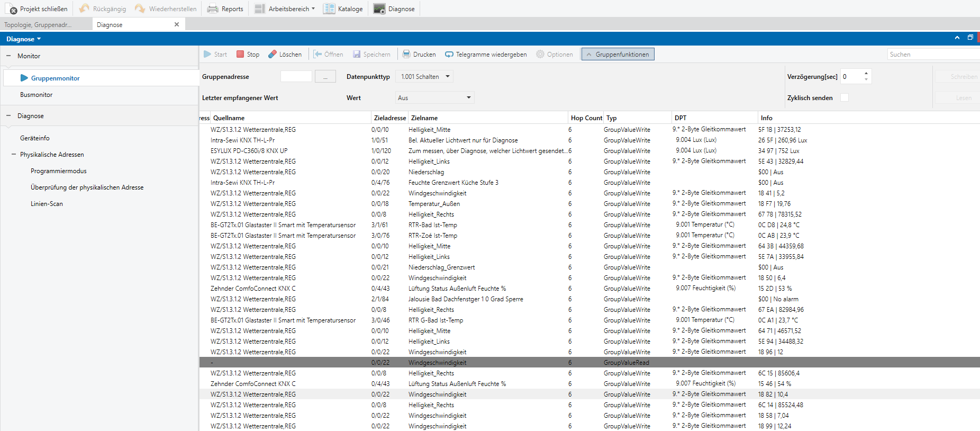Collapse the Physikalische Adressen tree node

point(14,155)
